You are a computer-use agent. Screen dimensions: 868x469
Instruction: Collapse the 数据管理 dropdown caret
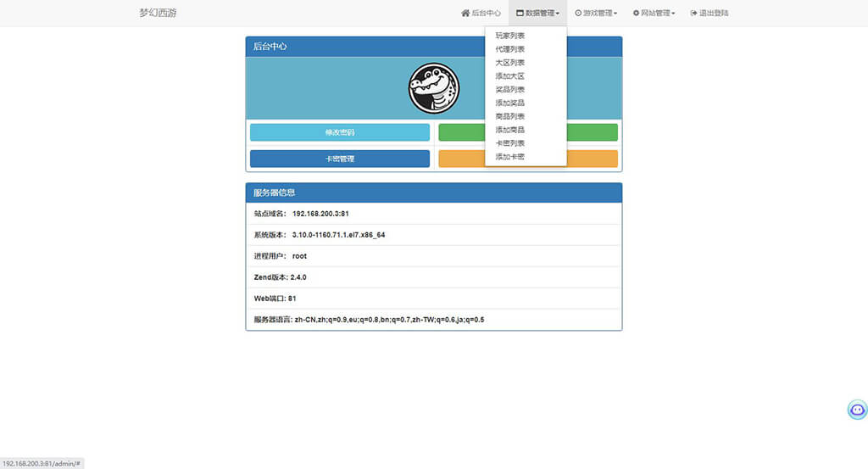558,14
